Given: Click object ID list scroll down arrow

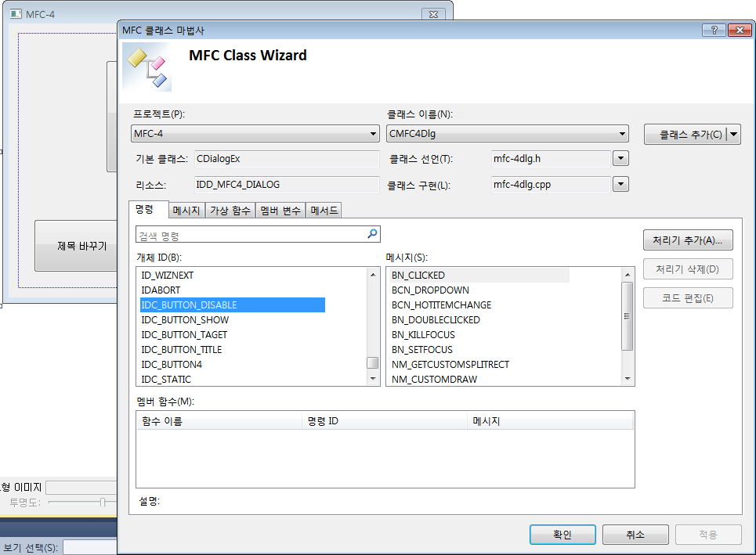Looking at the screenshot, I should point(373,379).
